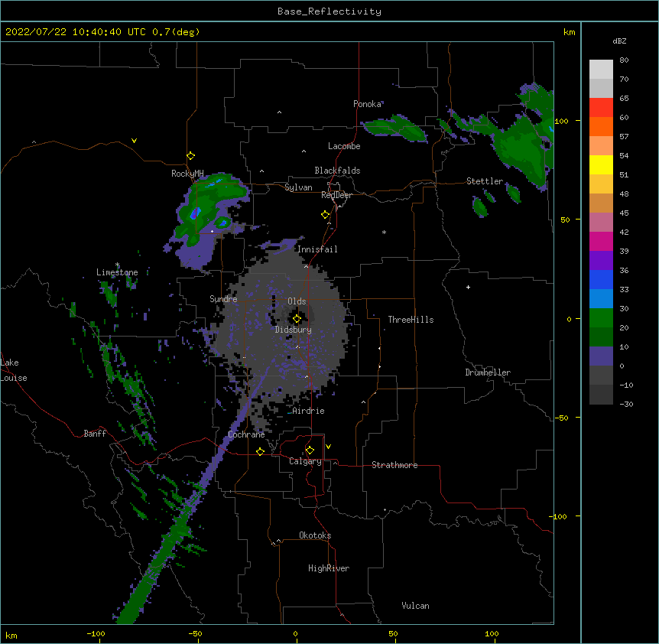The image size is (659, 644).
Task: Click the -30 value on the dBZ legend
Action: click(626, 405)
